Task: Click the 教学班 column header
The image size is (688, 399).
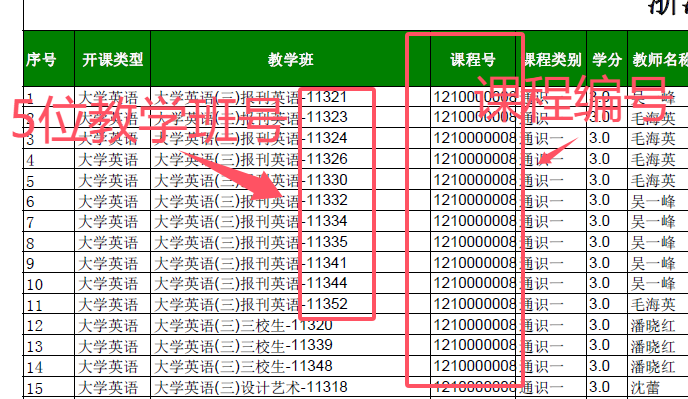Action: coord(290,59)
